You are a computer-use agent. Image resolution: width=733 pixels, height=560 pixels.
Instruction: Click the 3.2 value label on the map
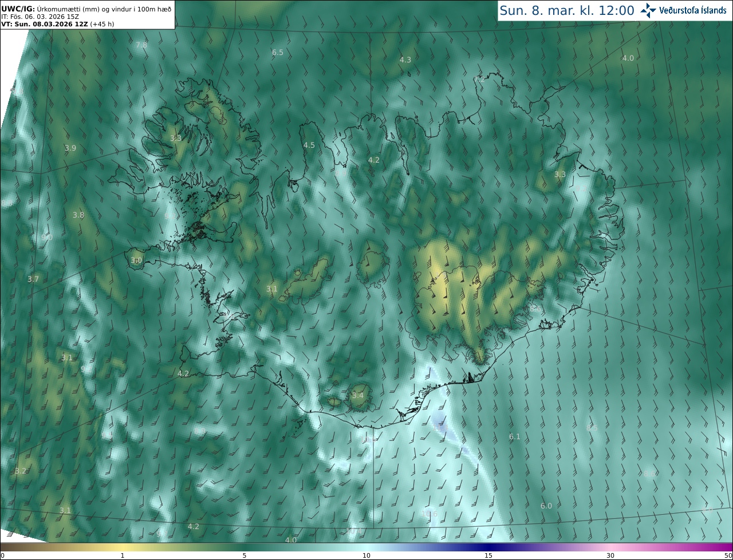click(x=21, y=471)
